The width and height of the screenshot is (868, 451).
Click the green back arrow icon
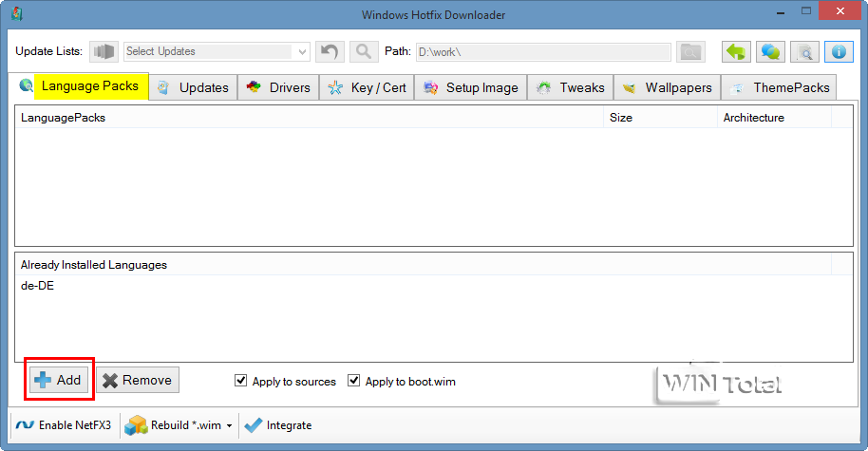click(736, 51)
